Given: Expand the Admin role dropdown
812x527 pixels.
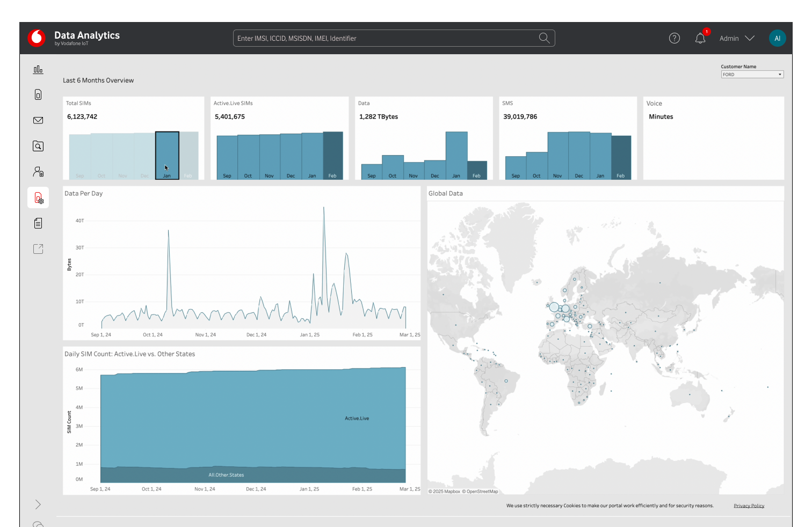Looking at the screenshot, I should [x=737, y=38].
